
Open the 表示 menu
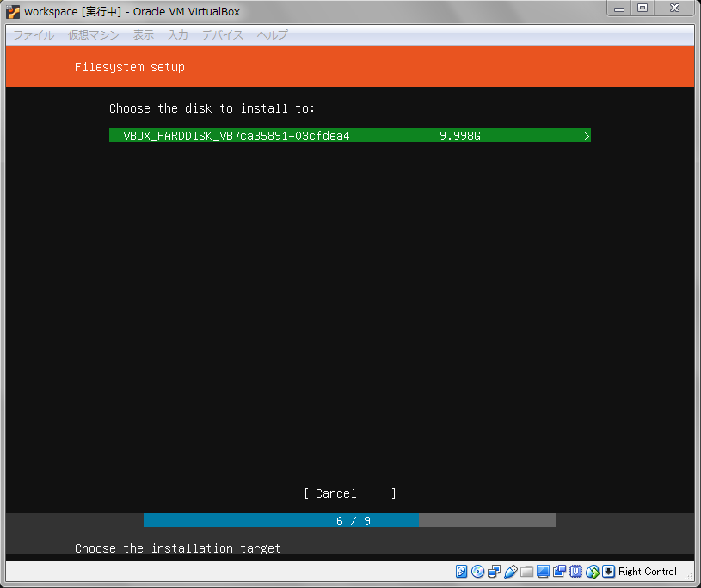point(143,35)
